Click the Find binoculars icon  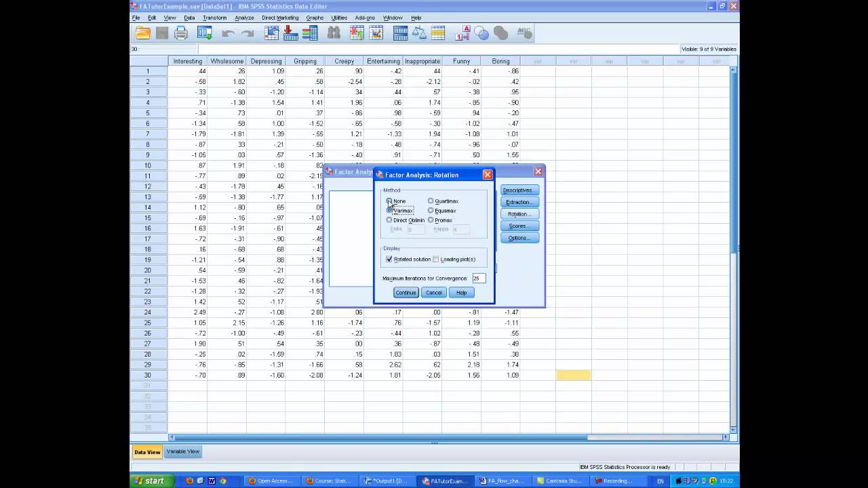pyautogui.click(x=334, y=33)
